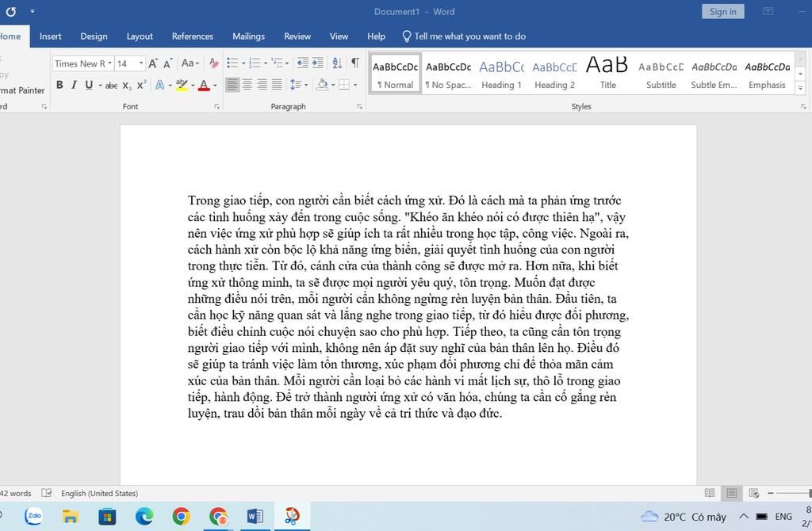The height and width of the screenshot is (531, 812).
Task: Open the View tab
Action: point(339,36)
